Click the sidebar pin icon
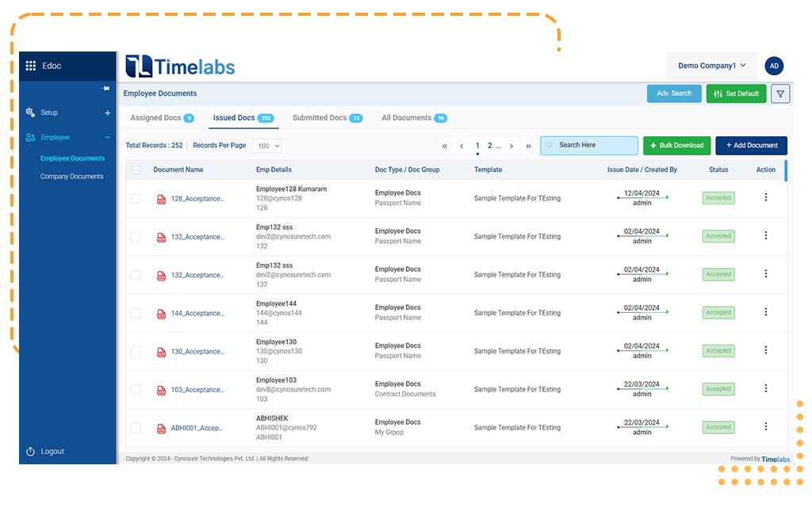The width and height of the screenshot is (812, 515). (106, 89)
